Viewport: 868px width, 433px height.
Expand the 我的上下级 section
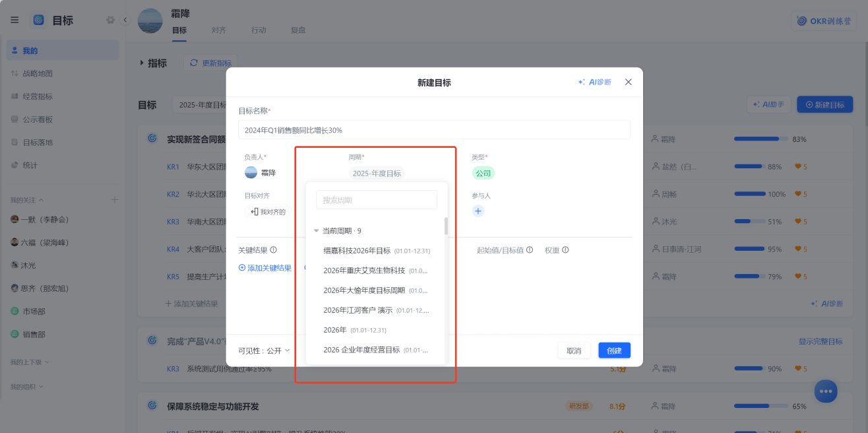(x=29, y=362)
